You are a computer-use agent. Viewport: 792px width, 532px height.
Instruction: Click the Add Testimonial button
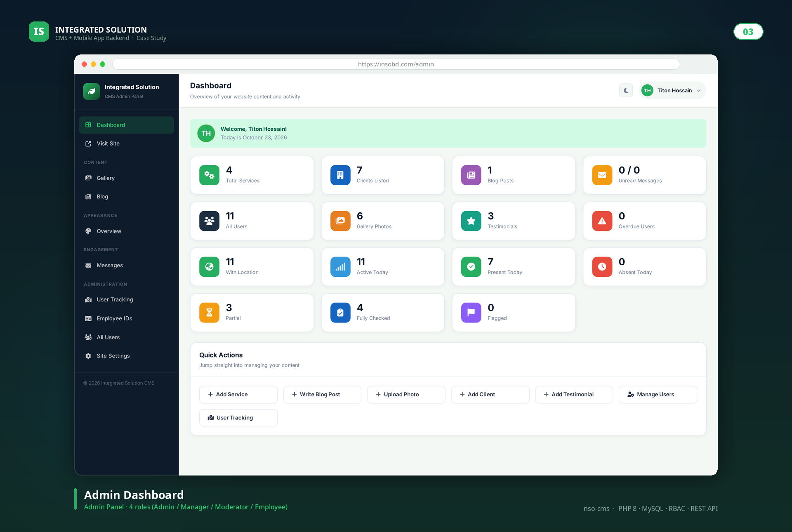tap(574, 395)
